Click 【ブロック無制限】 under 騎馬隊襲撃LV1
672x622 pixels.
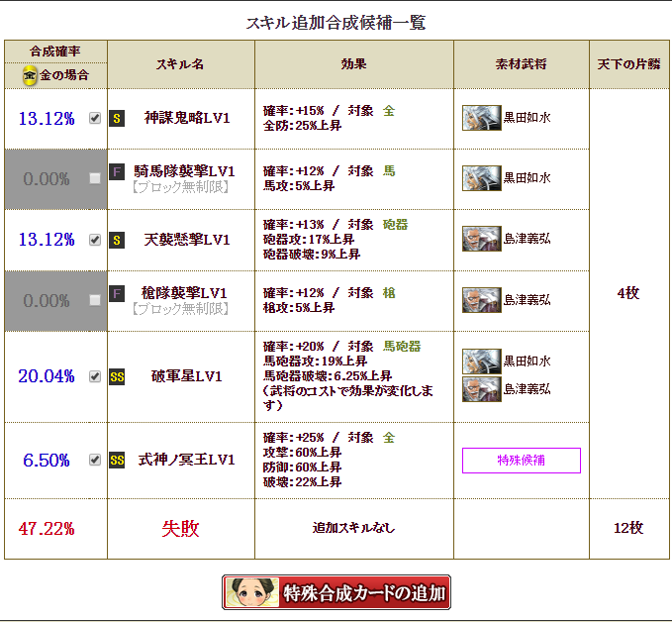(x=180, y=187)
